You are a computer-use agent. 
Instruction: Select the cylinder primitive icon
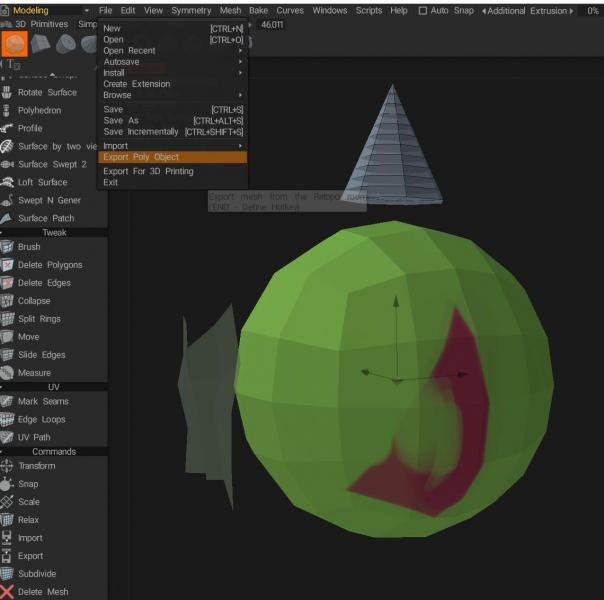tap(65, 44)
